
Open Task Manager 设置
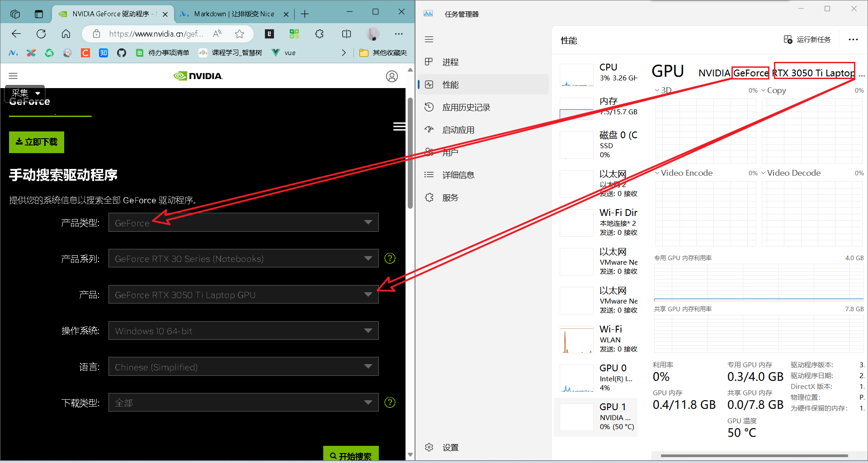tap(483, 447)
